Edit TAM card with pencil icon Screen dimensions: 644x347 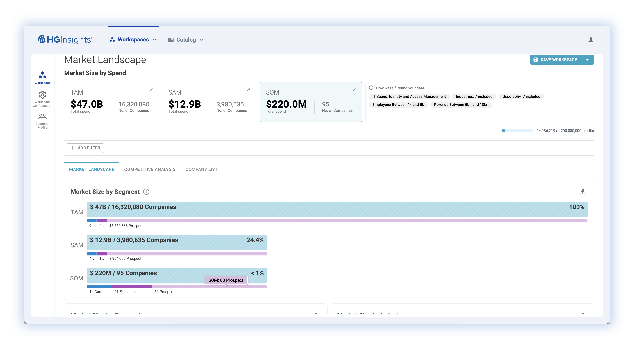click(151, 90)
